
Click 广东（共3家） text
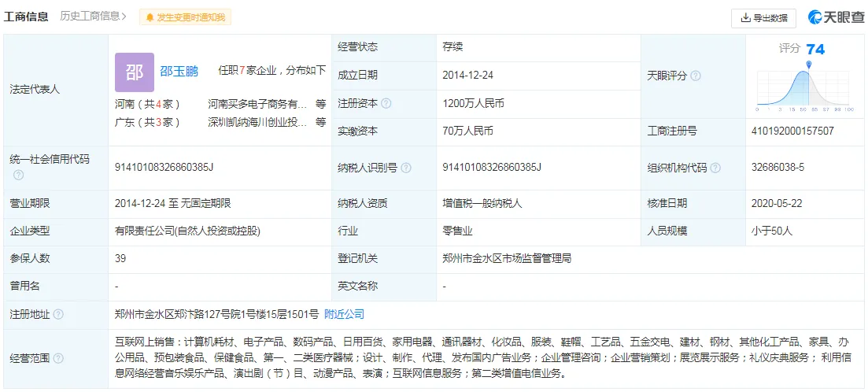[x=147, y=122]
